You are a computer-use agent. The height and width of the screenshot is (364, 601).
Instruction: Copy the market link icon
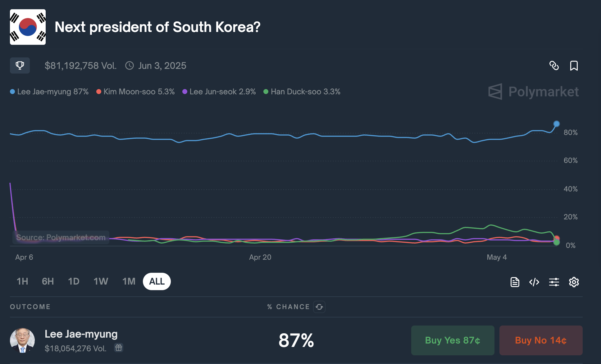(554, 65)
